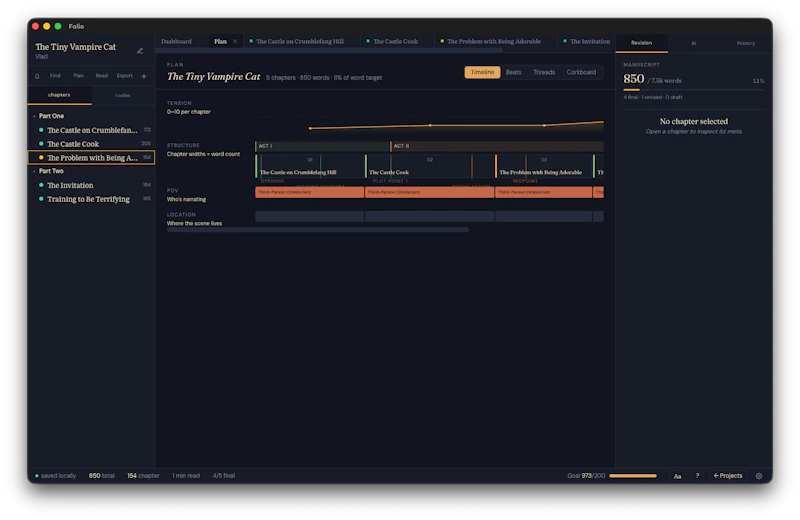The width and height of the screenshot is (800, 520).
Task: Click The Problem with Being Adorable timeline block
Action: tap(544, 166)
